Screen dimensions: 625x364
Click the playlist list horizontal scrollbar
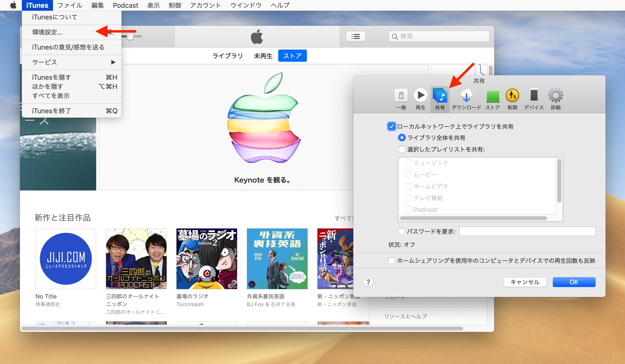click(473, 218)
